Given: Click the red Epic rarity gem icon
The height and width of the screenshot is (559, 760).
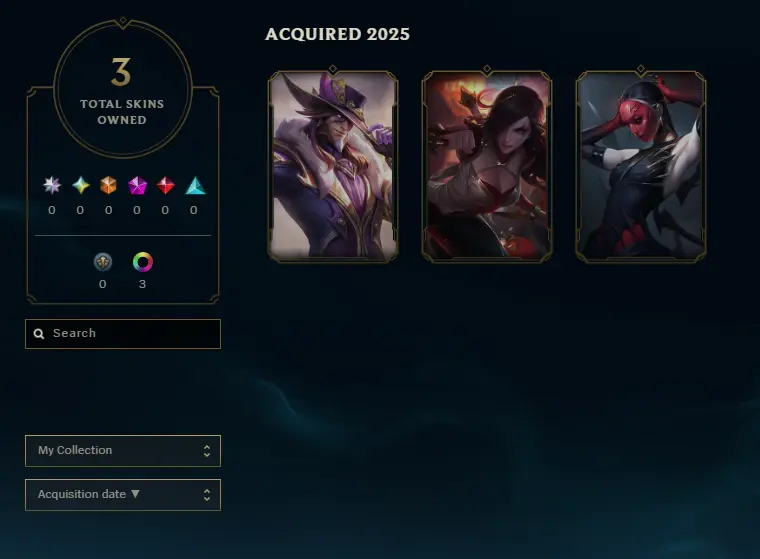Looking at the screenshot, I should click(x=166, y=185).
